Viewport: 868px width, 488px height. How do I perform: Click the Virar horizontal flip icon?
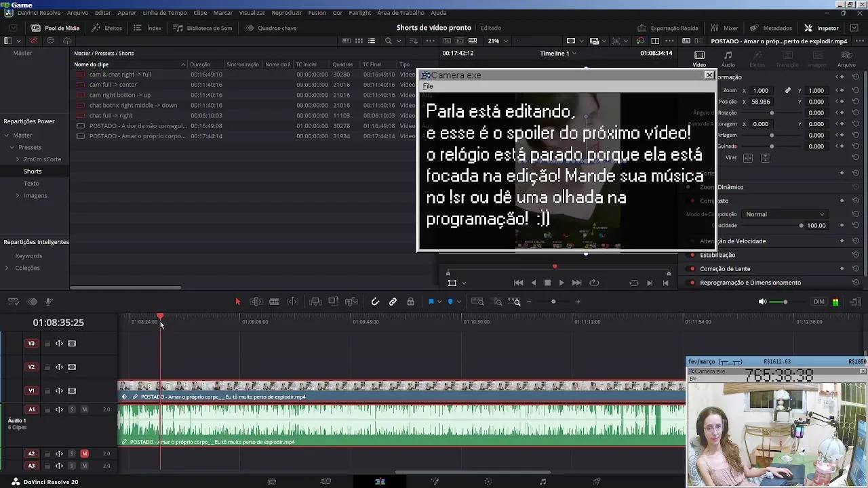(748, 158)
